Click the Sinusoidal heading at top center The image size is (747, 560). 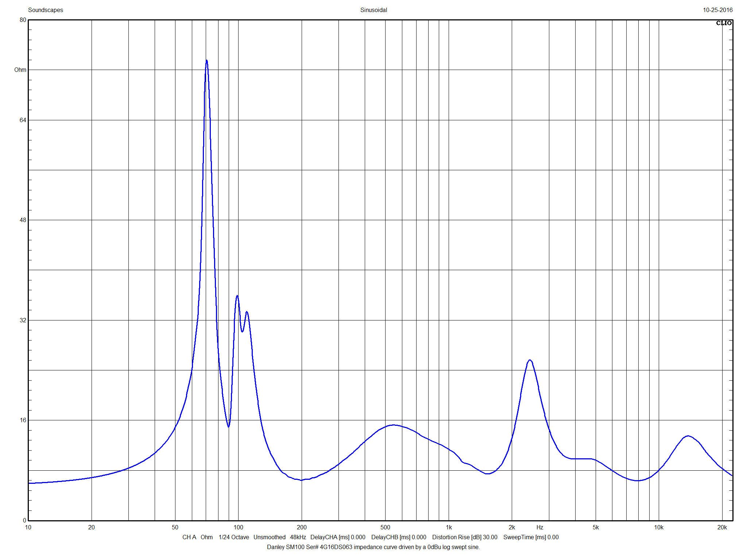(x=373, y=10)
